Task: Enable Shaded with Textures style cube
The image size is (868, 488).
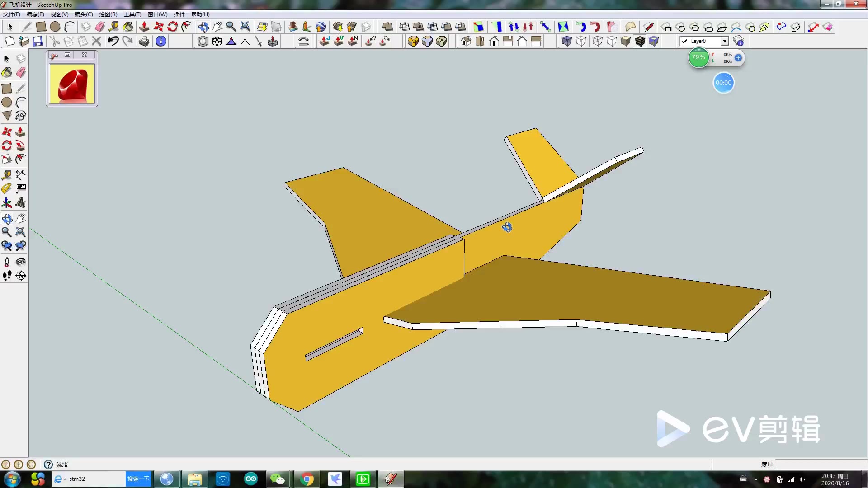Action: pos(640,41)
